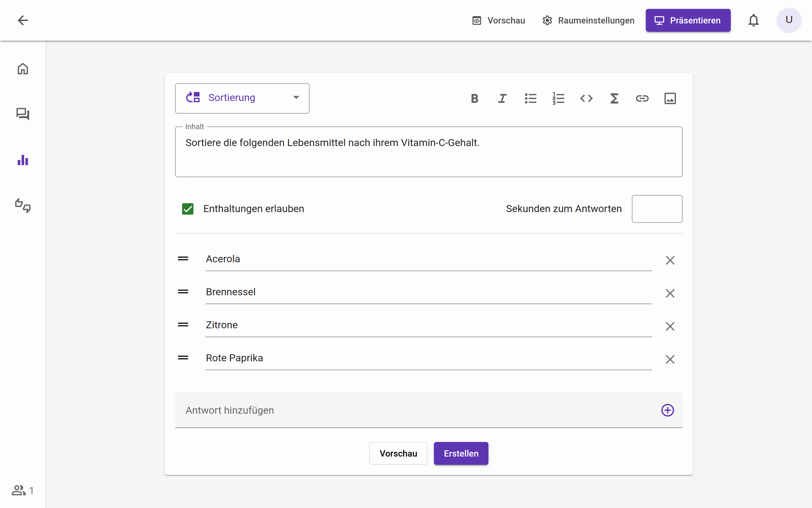Click the Erstellen button
This screenshot has width=812, height=508.
pyautogui.click(x=461, y=454)
